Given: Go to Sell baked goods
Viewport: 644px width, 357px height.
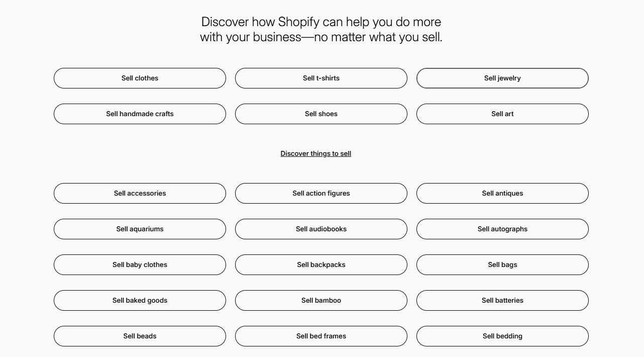Looking at the screenshot, I should [x=140, y=300].
